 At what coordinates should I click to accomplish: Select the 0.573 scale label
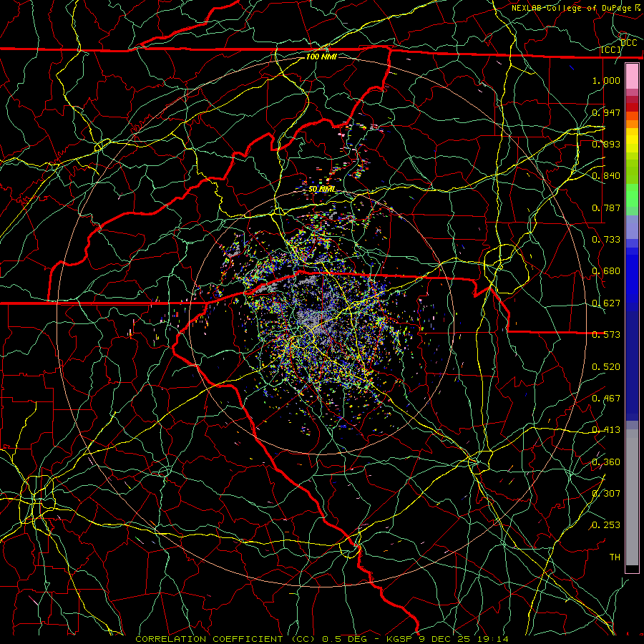606,335
